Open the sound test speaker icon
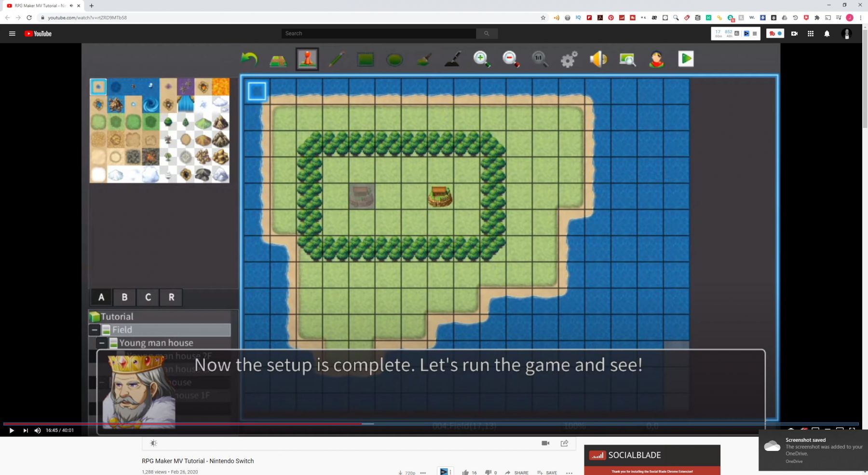The height and width of the screenshot is (475, 868). click(598, 59)
